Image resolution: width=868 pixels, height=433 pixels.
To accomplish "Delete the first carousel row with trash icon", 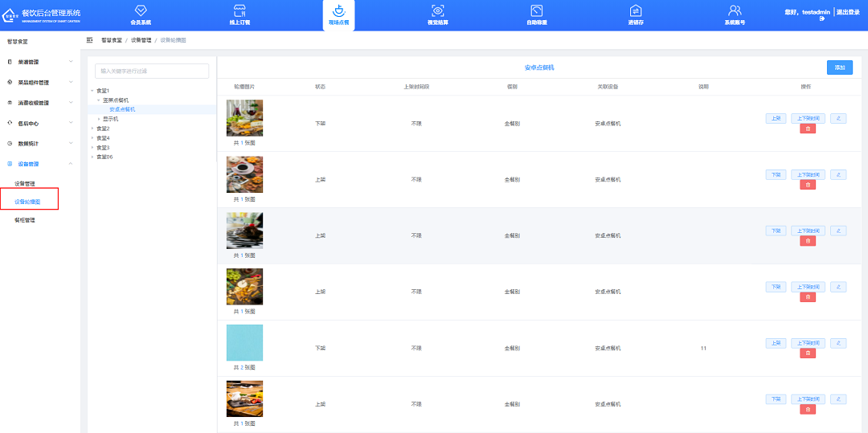I will [807, 129].
